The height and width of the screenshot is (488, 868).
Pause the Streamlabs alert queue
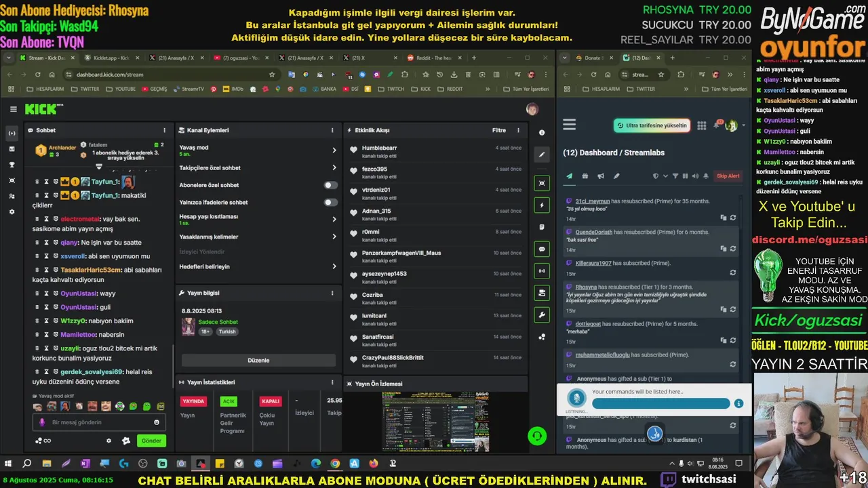685,176
